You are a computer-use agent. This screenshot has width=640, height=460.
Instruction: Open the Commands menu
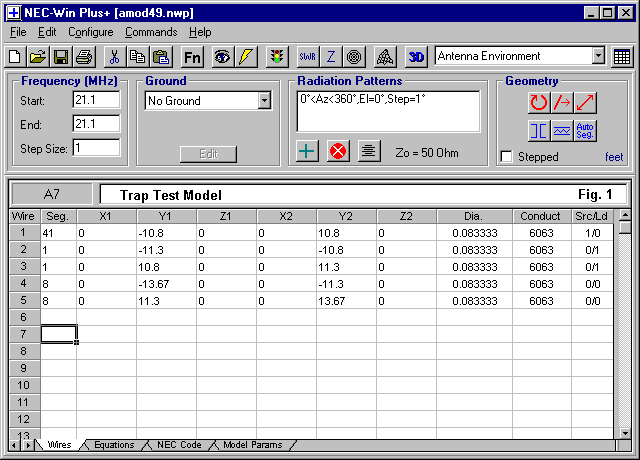[151, 32]
